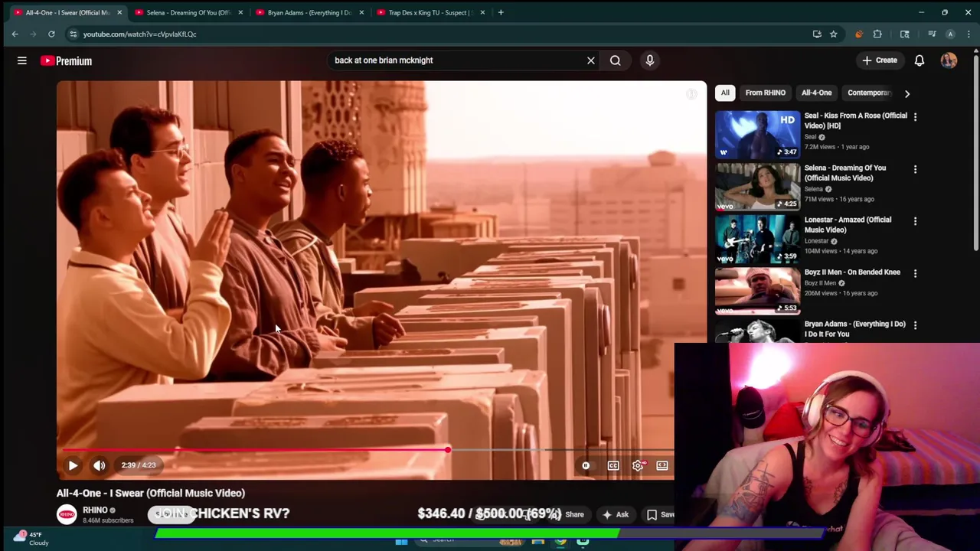
Task: Select the All-4-One - I Swear browser tab
Action: point(67,12)
